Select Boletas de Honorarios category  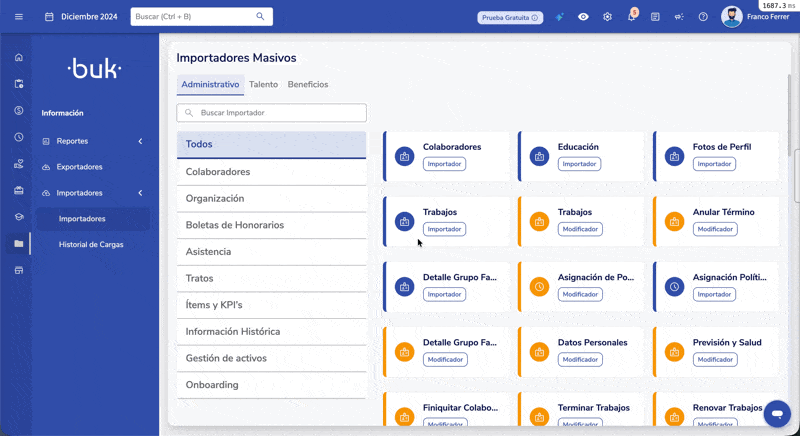click(235, 225)
